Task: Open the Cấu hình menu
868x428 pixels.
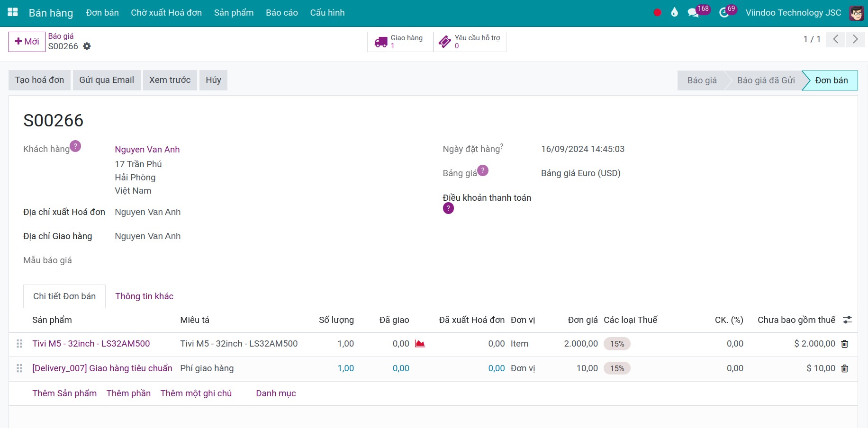Action: click(x=327, y=13)
